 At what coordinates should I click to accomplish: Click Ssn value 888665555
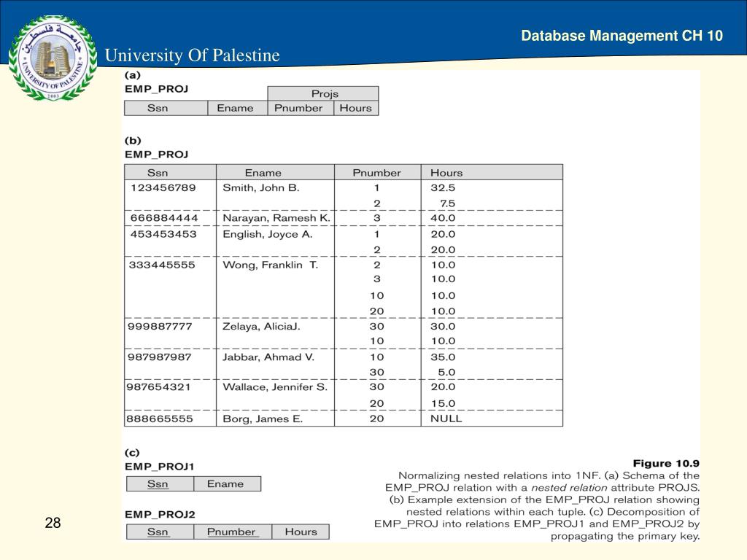click(x=160, y=419)
